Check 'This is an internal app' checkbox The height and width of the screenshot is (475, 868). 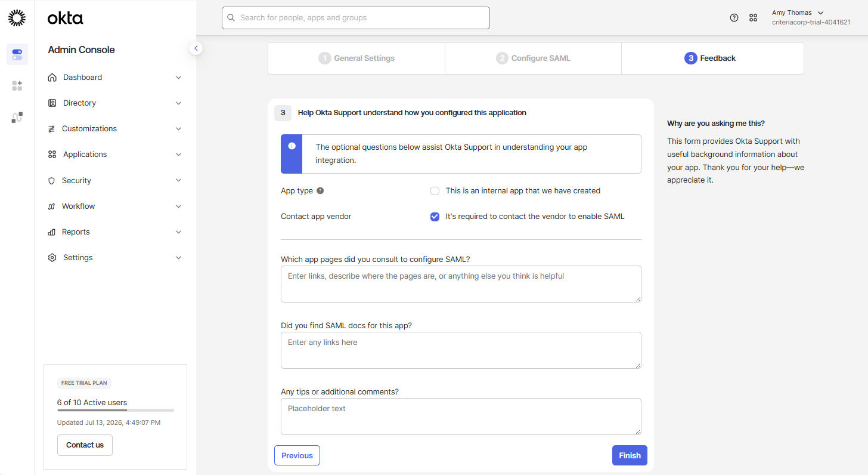click(x=435, y=191)
